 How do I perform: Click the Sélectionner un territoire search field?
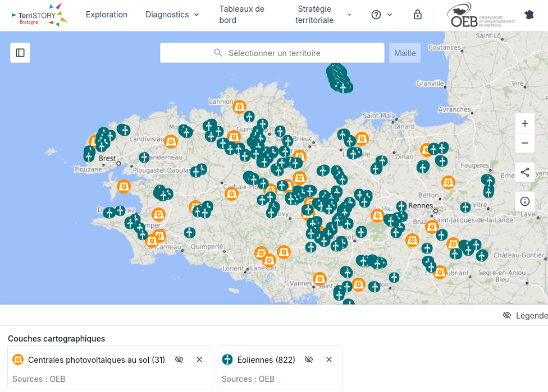click(272, 53)
